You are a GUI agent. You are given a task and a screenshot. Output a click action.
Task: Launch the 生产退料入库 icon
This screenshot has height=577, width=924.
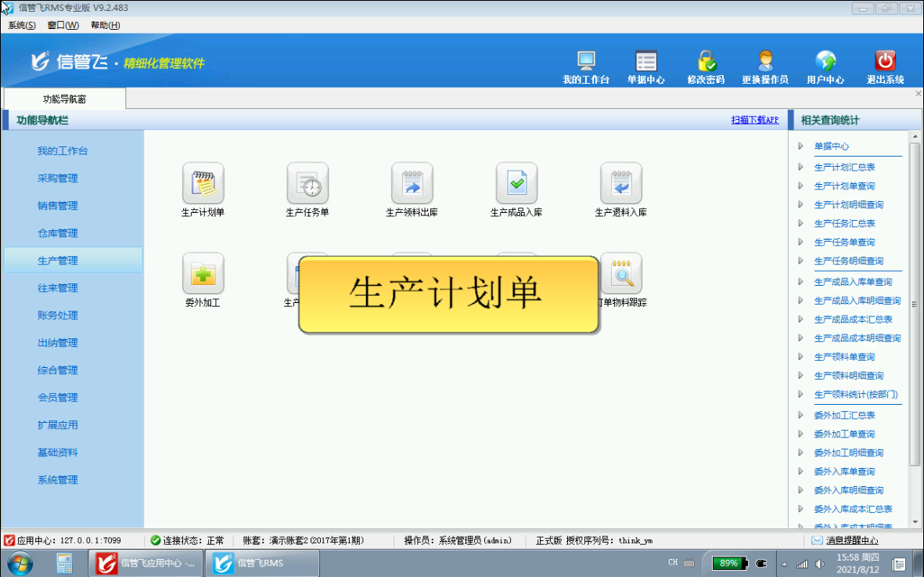[x=620, y=183]
